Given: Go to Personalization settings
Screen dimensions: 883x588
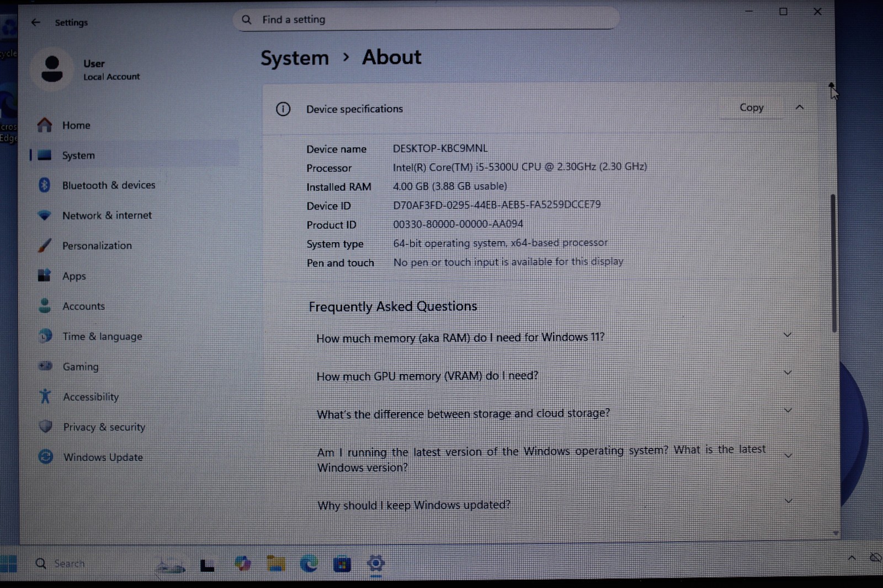Looking at the screenshot, I should [97, 245].
